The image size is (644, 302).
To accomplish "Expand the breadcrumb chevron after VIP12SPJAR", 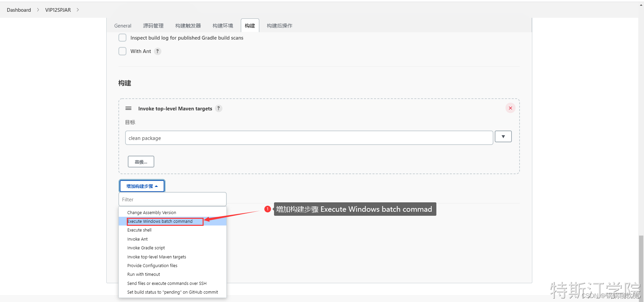I will click(x=77, y=10).
